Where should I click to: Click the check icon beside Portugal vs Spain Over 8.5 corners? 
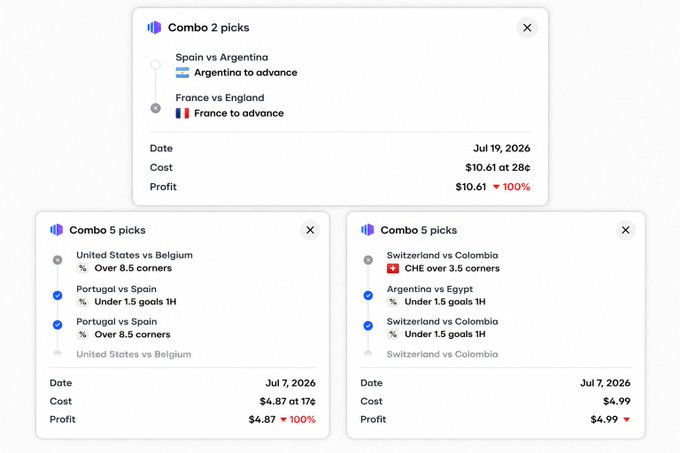[x=57, y=325]
